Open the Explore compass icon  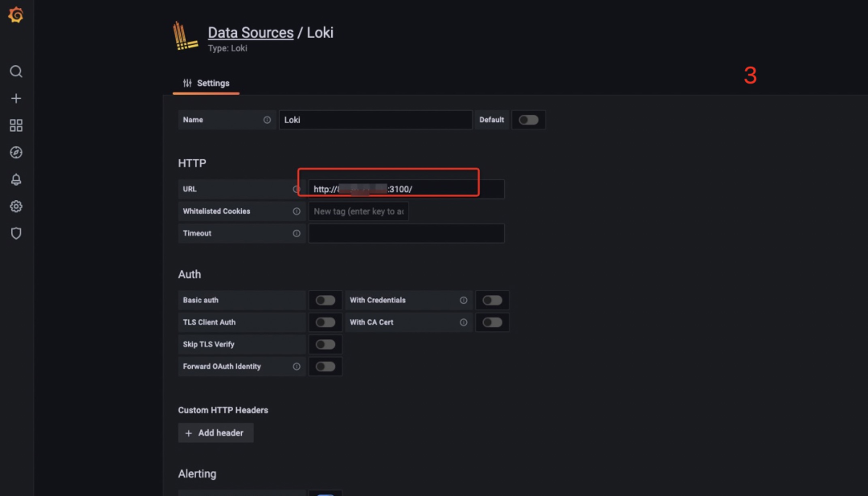[x=16, y=153]
